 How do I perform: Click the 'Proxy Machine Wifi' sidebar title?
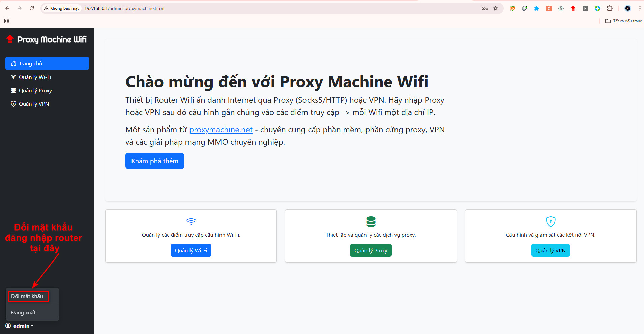(x=52, y=40)
